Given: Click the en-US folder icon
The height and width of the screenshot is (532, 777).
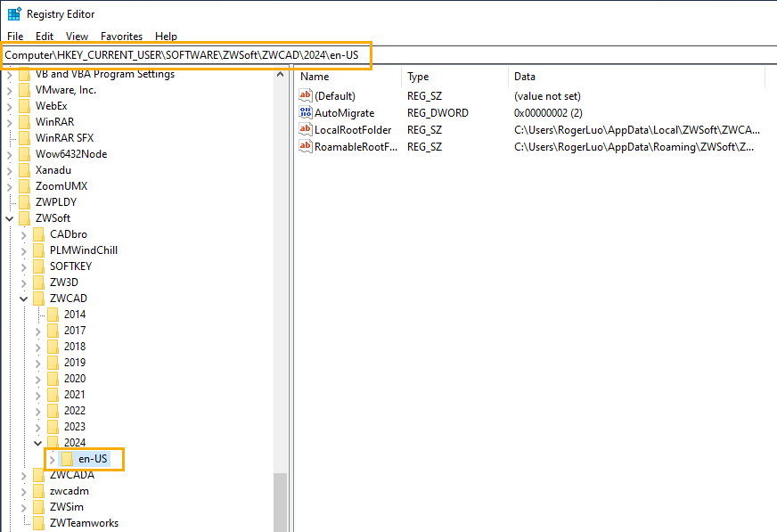Looking at the screenshot, I should (x=68, y=459).
